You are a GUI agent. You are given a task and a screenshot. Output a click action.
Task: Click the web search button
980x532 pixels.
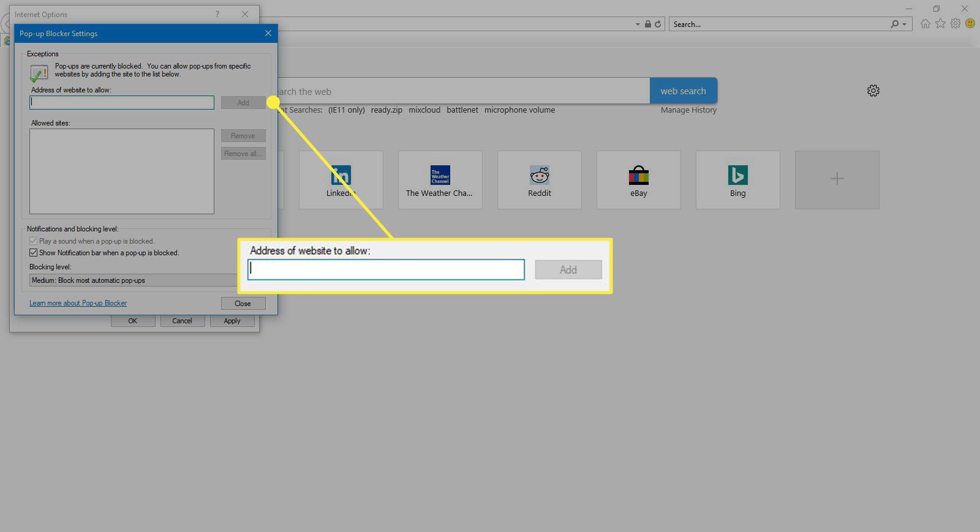tap(683, 91)
